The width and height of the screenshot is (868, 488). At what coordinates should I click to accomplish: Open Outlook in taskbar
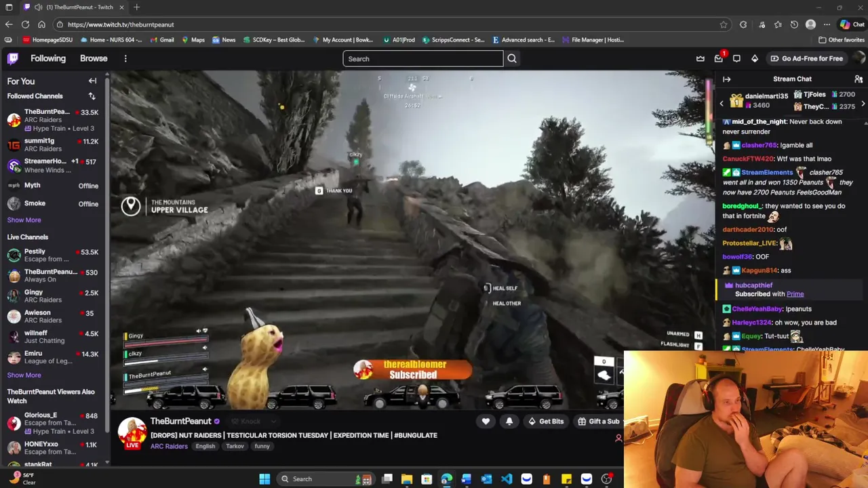pos(486,479)
